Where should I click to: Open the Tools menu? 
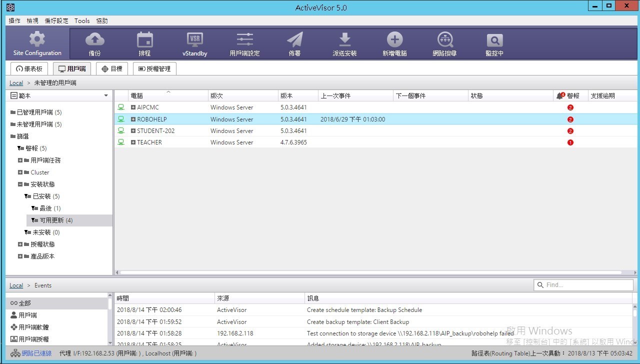tap(82, 21)
